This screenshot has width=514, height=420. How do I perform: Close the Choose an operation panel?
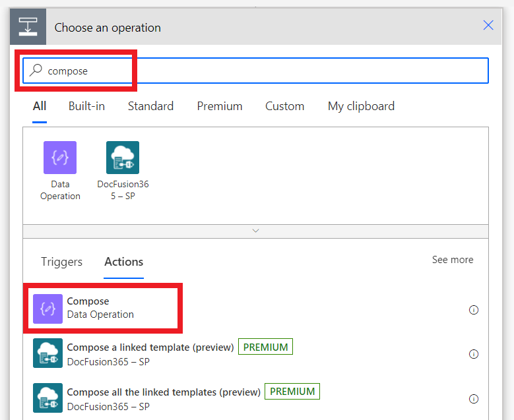tap(488, 25)
